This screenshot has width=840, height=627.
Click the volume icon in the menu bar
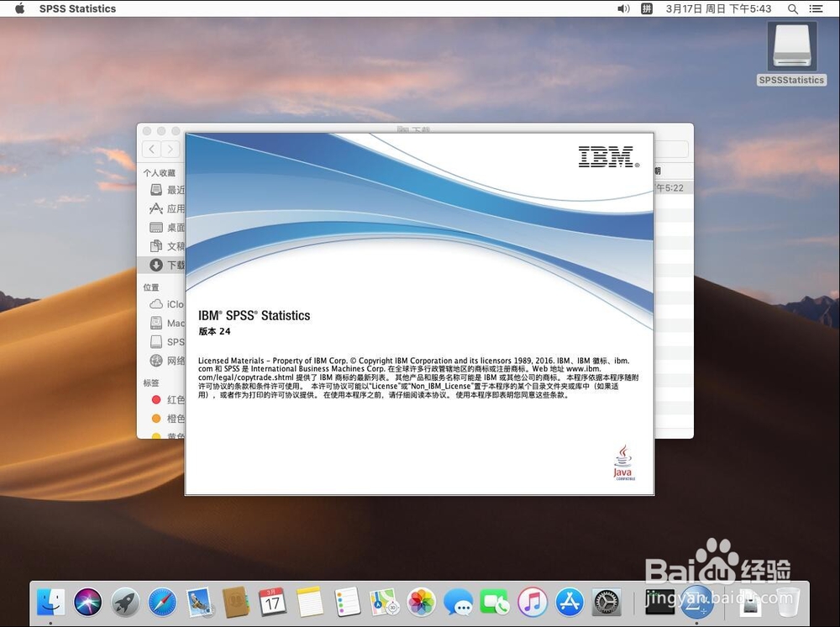[x=622, y=8]
